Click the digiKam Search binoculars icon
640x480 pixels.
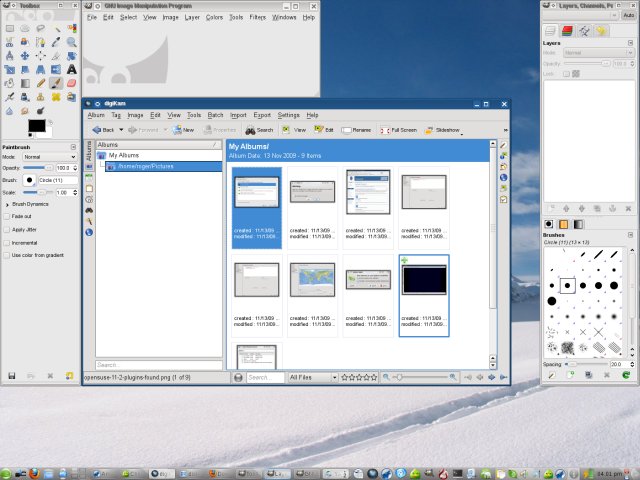click(x=251, y=130)
